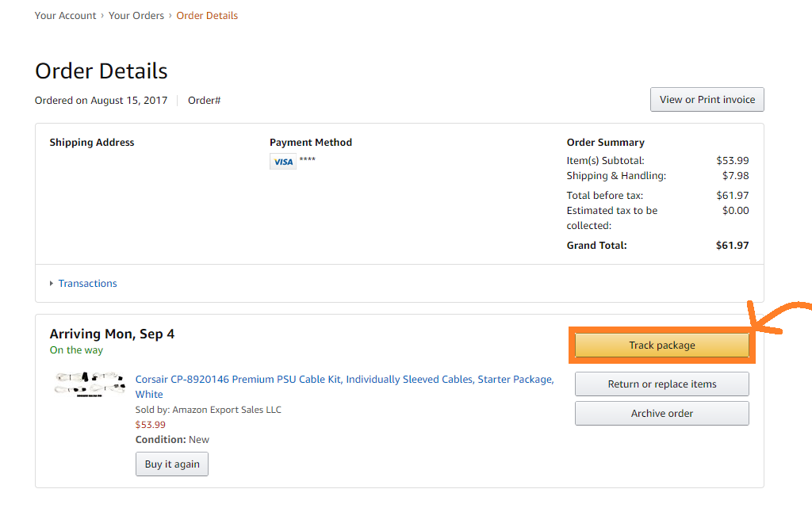Click the Track package button
This screenshot has height=508, width=812.
[x=662, y=345]
